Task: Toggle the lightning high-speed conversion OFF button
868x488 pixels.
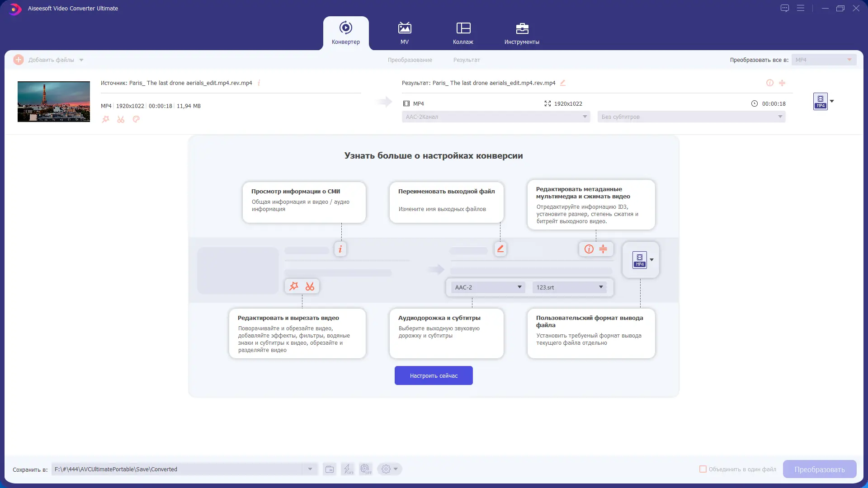Action: coord(348,469)
